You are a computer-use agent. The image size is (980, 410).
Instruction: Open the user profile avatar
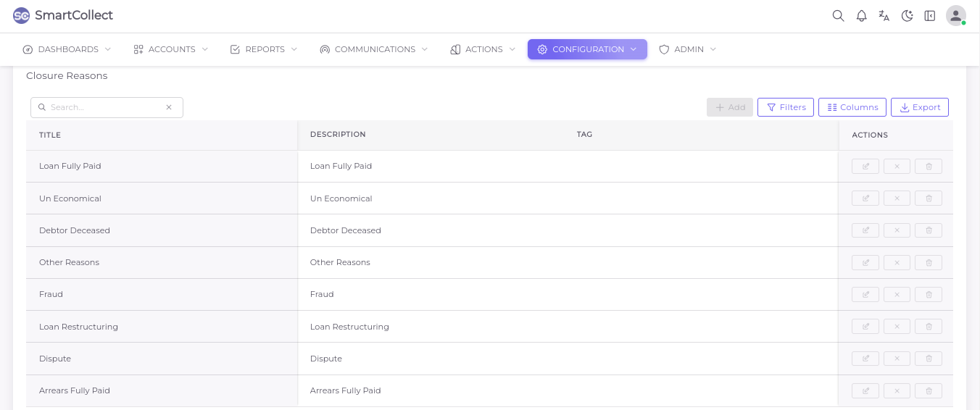coord(955,15)
